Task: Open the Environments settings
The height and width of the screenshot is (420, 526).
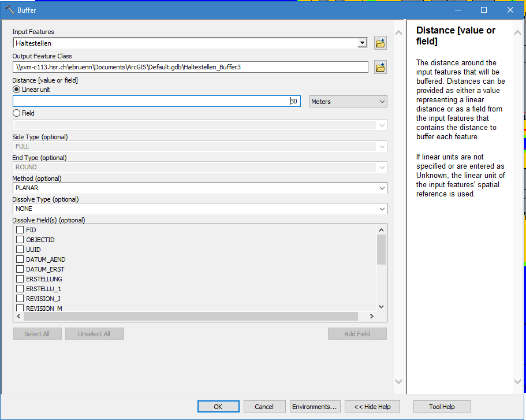Action: pyautogui.click(x=315, y=407)
